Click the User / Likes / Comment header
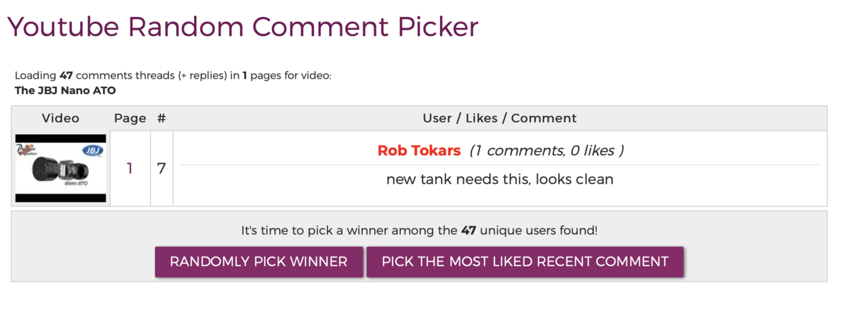The height and width of the screenshot is (317, 868). 500,118
